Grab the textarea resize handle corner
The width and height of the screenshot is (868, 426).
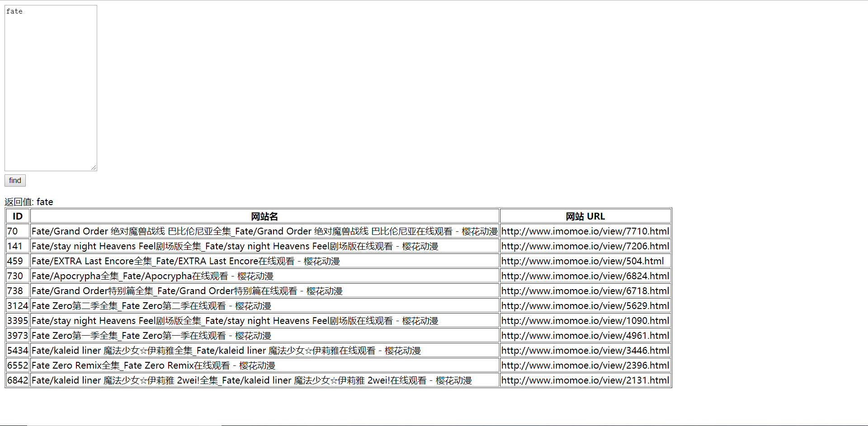[x=94, y=168]
